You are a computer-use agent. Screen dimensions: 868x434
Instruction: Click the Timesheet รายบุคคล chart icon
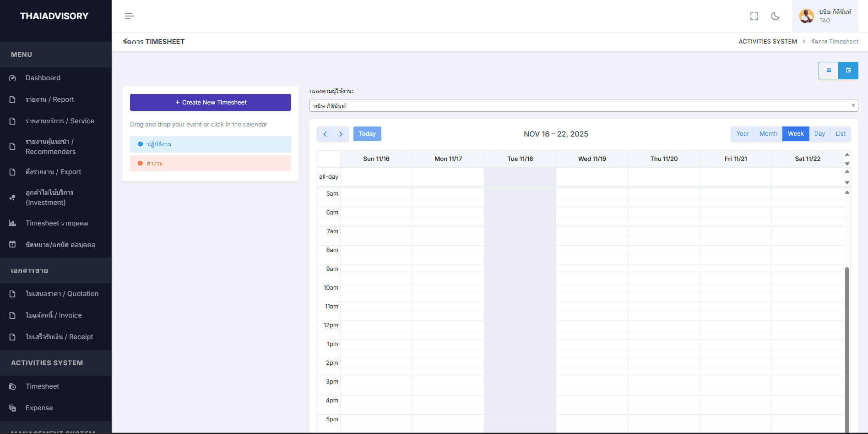coord(12,223)
